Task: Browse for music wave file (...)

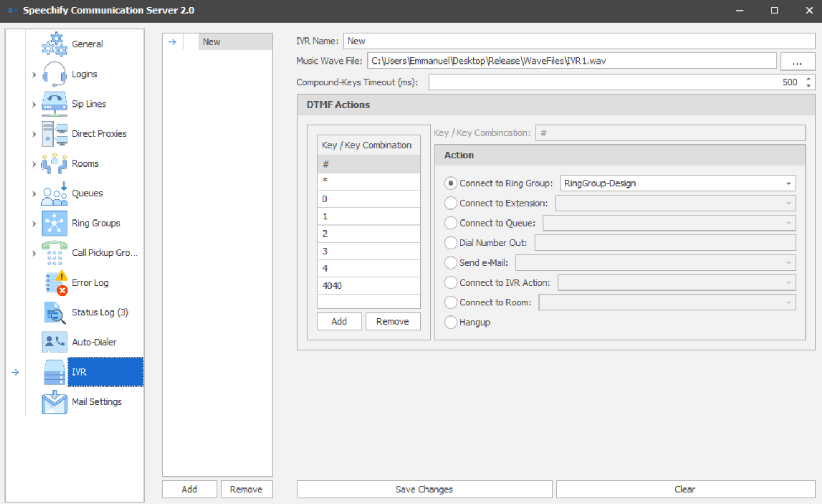Action: point(797,61)
